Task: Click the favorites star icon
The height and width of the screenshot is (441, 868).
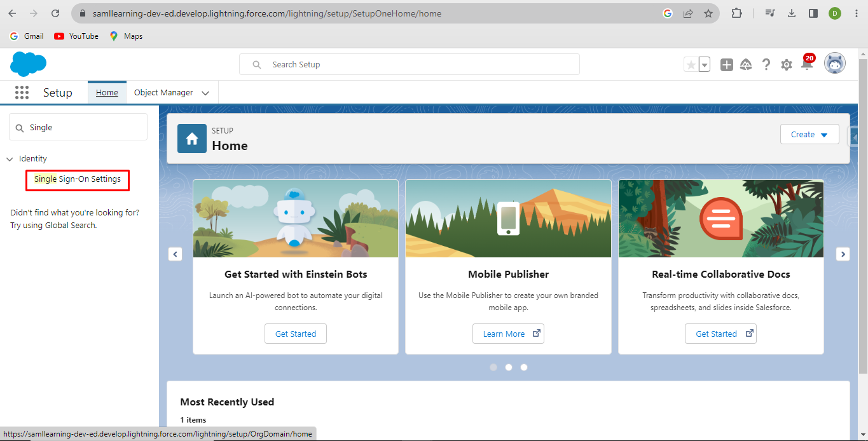Action: 691,64
